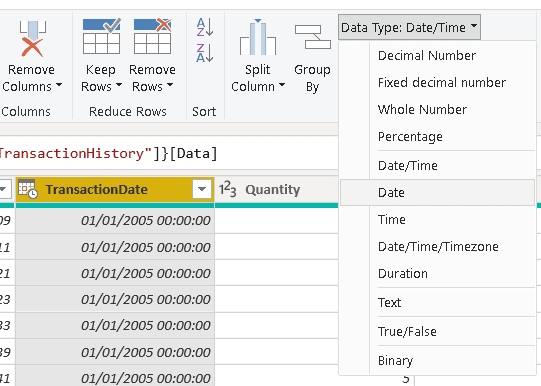Choose Date/Time/Timezone data type
This screenshot has width=541, height=386.
(x=437, y=246)
